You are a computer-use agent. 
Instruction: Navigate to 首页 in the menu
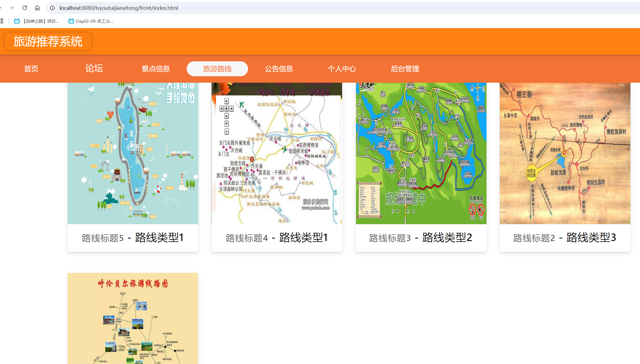tap(31, 69)
